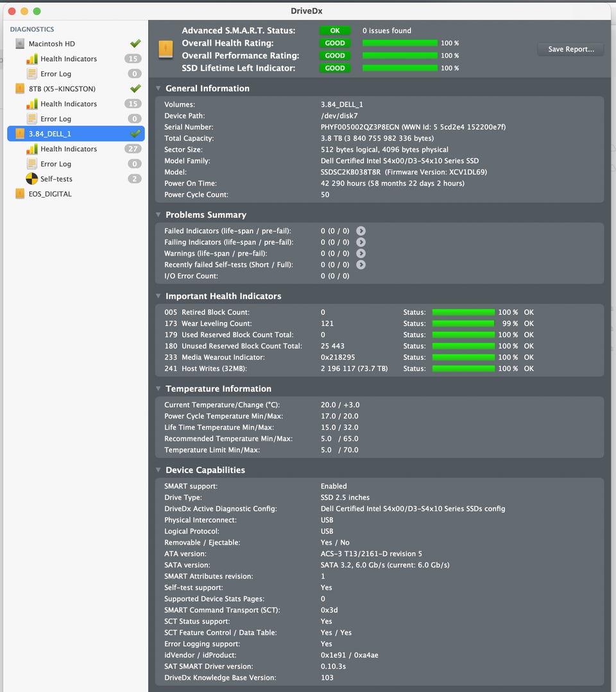Click '25 443' unused reserved block value
The image size is (616, 692).
pyautogui.click(x=332, y=346)
